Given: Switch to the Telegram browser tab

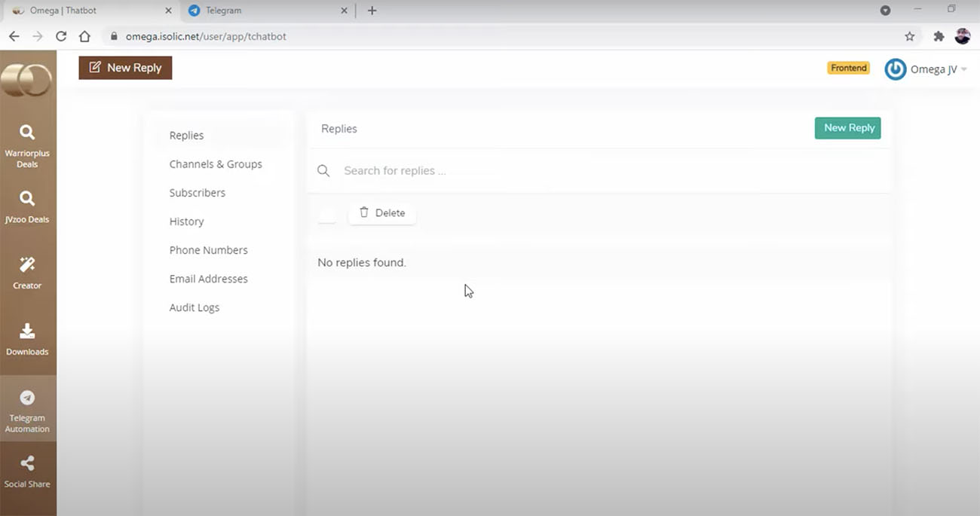Looking at the screenshot, I should pos(268,11).
